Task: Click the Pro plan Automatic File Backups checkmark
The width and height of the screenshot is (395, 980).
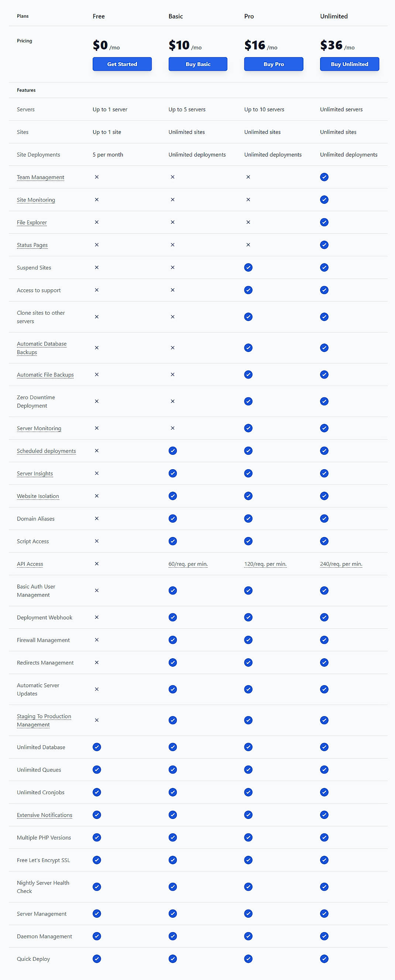Action: [x=248, y=374]
